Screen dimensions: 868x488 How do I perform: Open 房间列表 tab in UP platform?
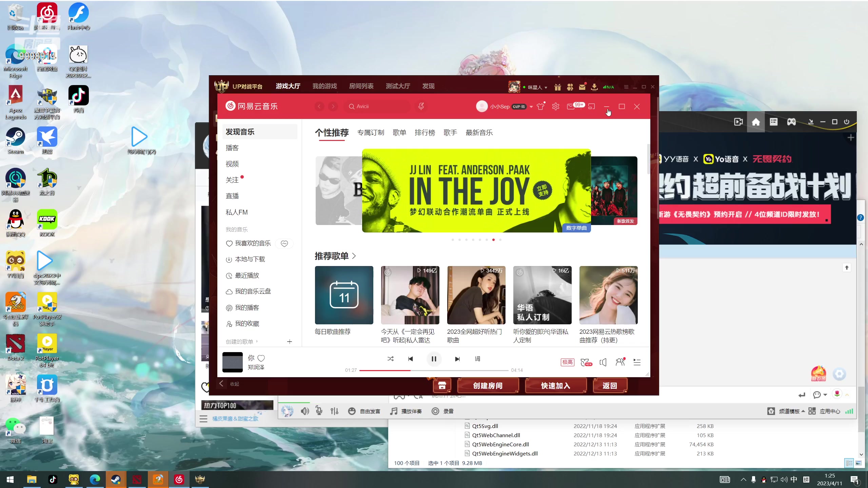click(x=361, y=86)
